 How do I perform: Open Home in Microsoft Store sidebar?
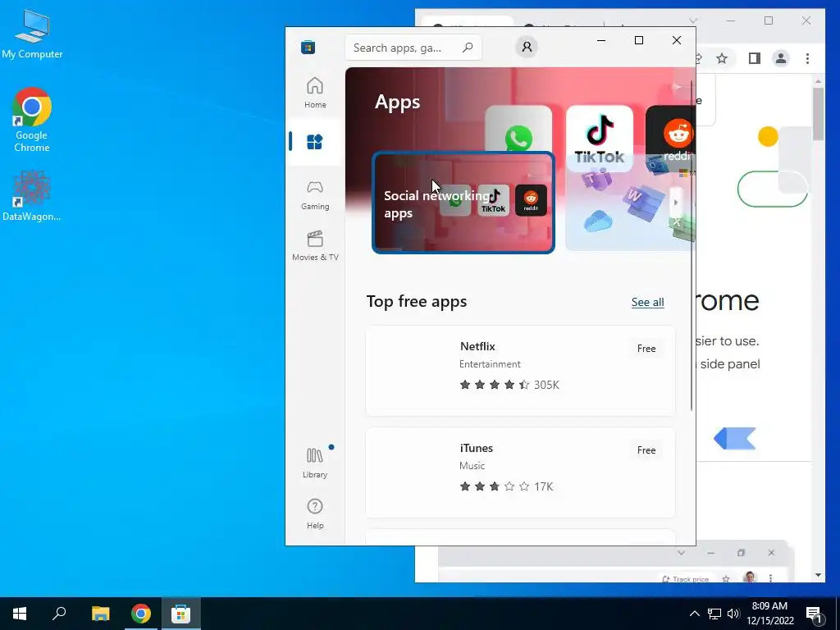(315, 94)
